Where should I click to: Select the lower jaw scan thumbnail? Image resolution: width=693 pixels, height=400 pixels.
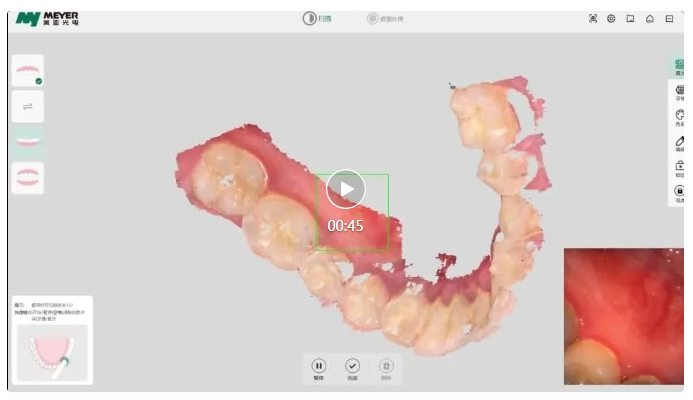[28, 142]
